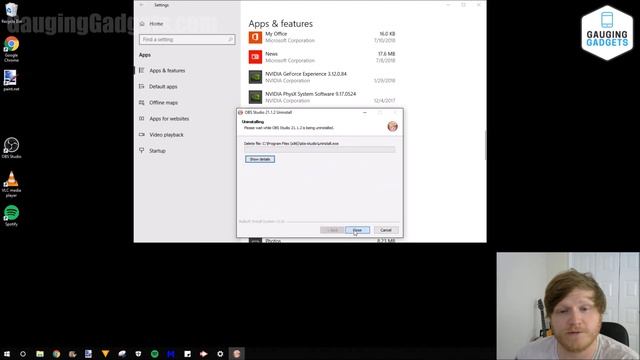Open paint.net desktop shortcut

[11, 80]
